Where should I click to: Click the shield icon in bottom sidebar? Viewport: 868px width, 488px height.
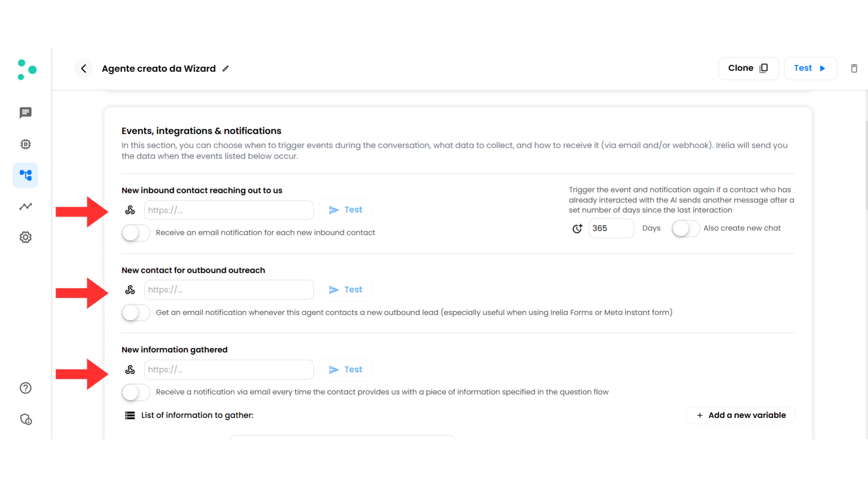[x=25, y=419]
